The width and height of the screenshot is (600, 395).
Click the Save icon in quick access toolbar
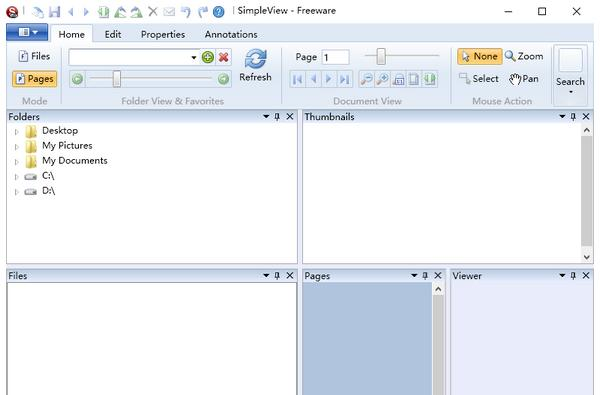pos(54,12)
